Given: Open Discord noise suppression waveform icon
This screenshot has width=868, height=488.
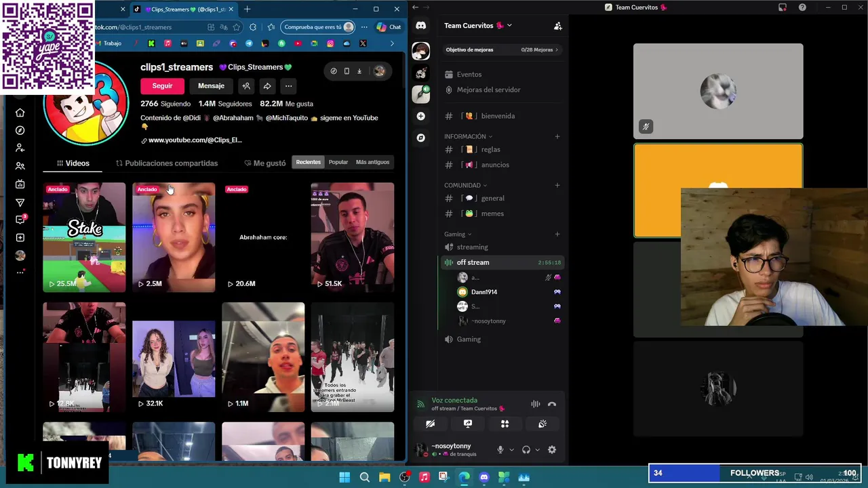Looking at the screenshot, I should click(x=536, y=404).
